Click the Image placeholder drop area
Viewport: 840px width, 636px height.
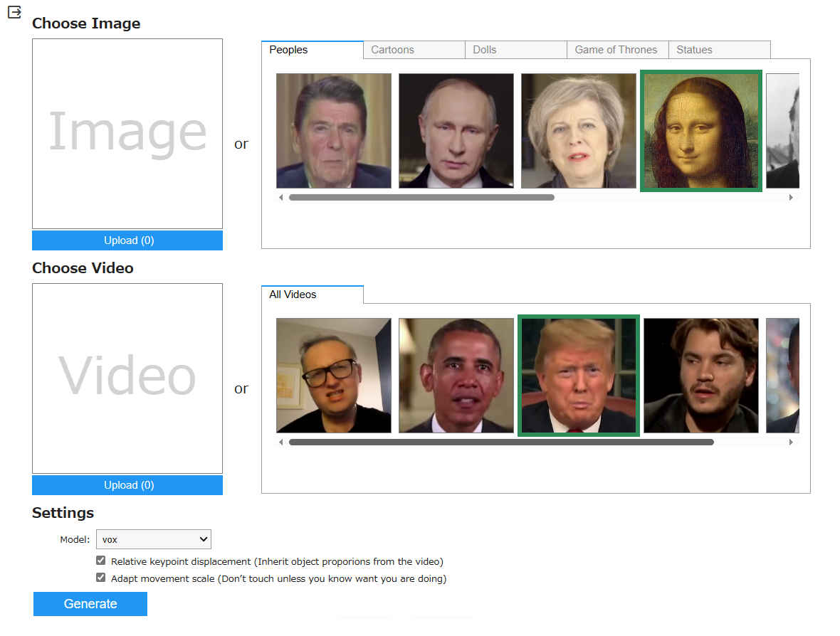(127, 133)
